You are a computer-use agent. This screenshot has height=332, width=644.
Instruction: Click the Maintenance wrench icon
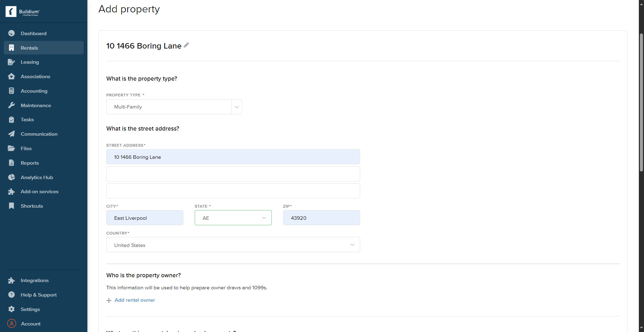pyautogui.click(x=11, y=105)
